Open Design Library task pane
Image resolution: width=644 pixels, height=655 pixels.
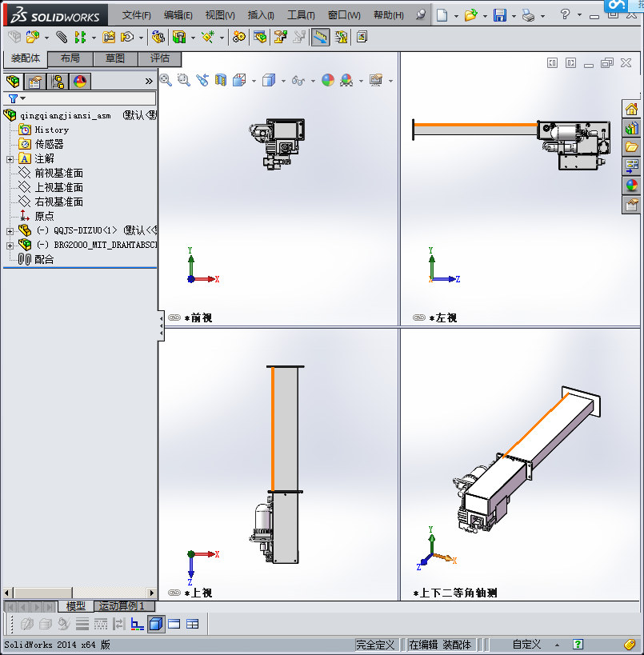tap(631, 128)
